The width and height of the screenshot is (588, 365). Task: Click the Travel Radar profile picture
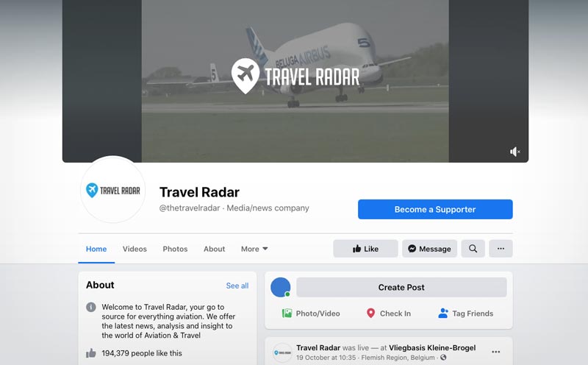click(113, 190)
